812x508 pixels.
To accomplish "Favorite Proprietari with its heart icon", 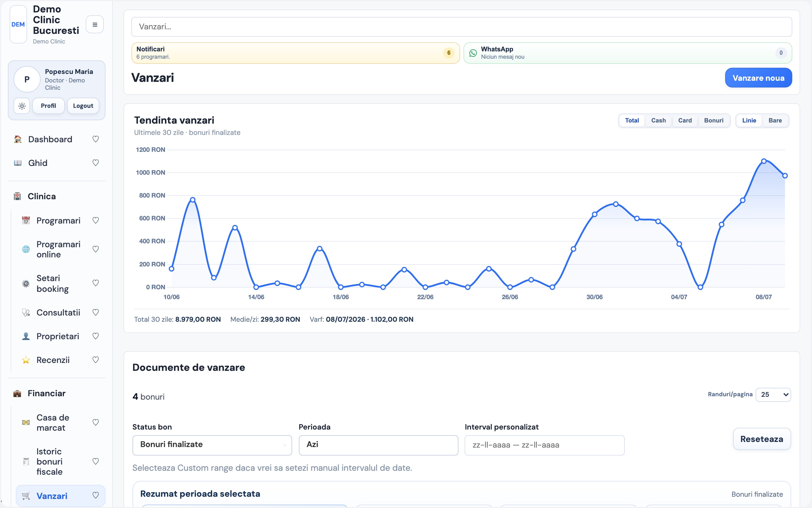I will pyautogui.click(x=96, y=336).
